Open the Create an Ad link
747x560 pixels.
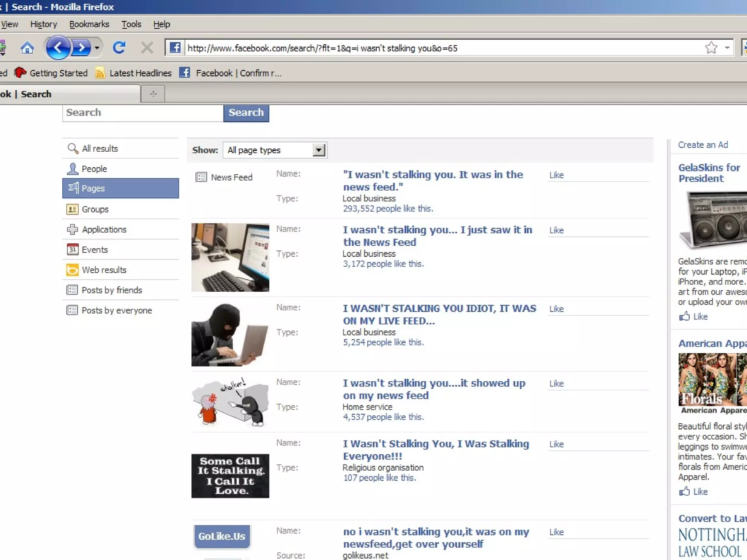pyautogui.click(x=703, y=145)
